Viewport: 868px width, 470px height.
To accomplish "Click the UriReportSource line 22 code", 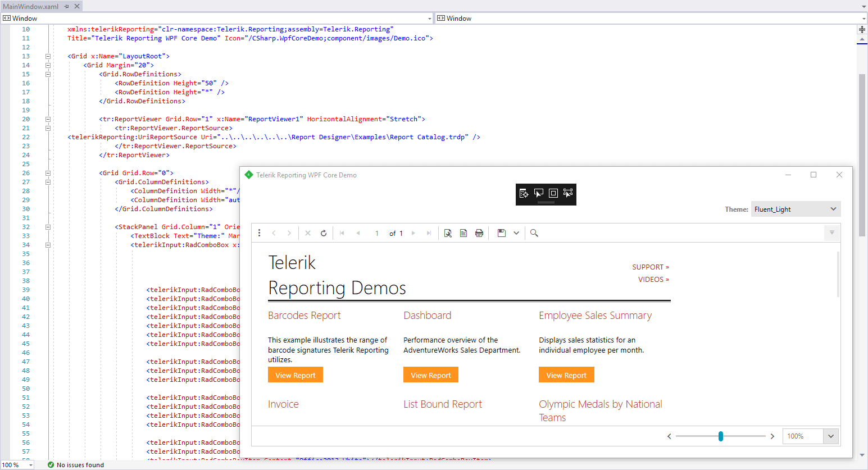I will (x=274, y=137).
